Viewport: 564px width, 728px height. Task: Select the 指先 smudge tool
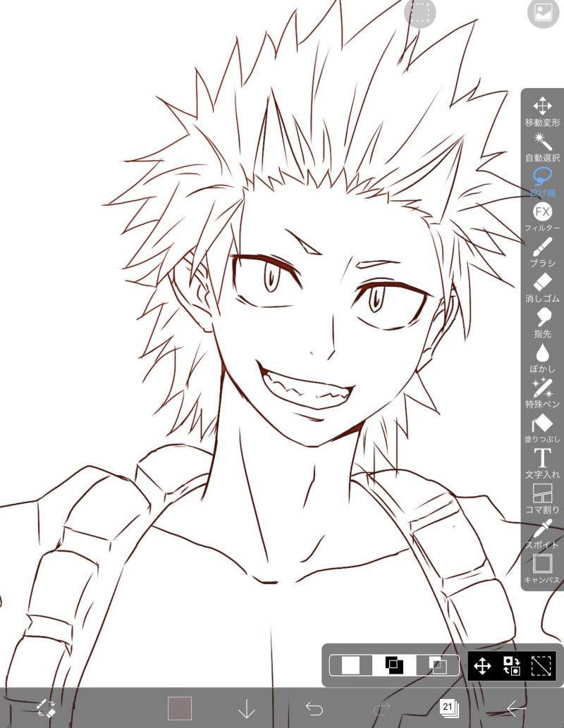542,323
